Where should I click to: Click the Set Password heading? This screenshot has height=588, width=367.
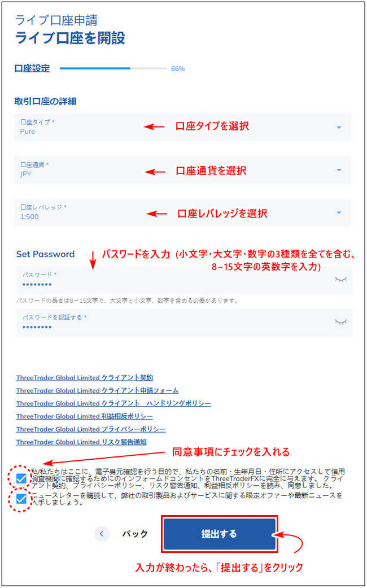(45, 254)
